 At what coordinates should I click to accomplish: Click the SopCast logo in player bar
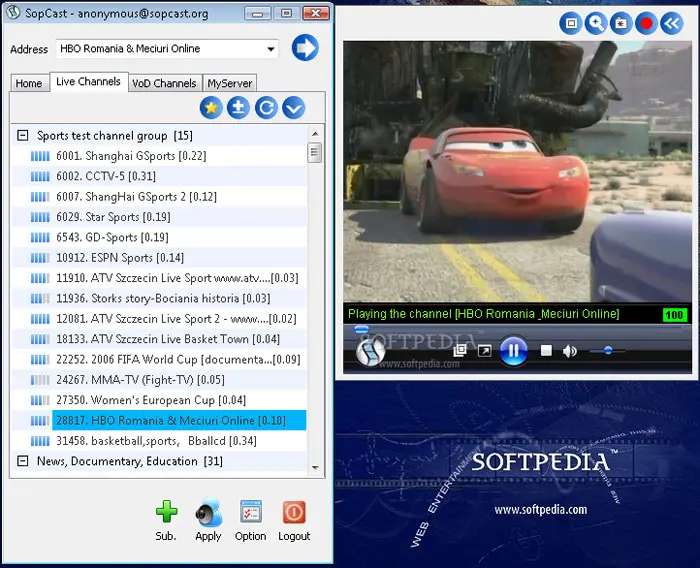point(371,351)
